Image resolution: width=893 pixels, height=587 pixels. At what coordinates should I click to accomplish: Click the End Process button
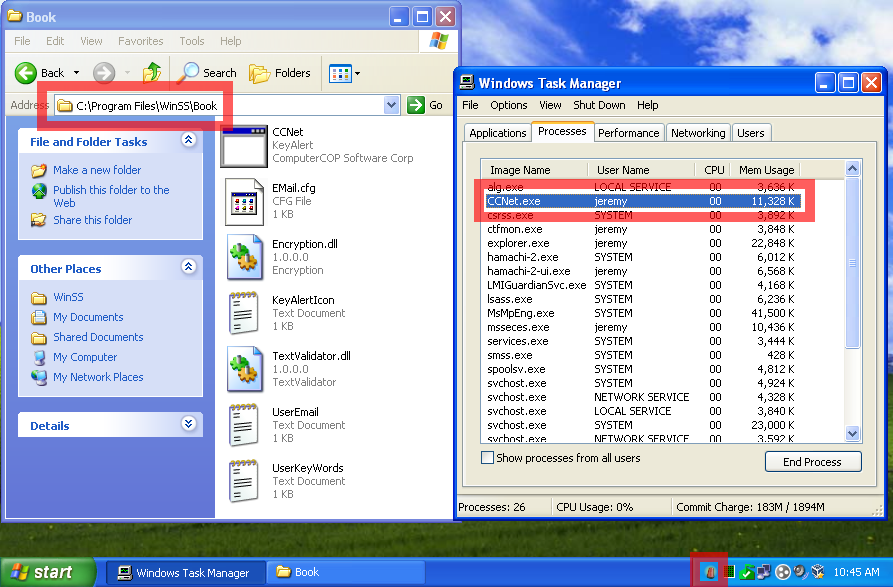pyautogui.click(x=813, y=461)
